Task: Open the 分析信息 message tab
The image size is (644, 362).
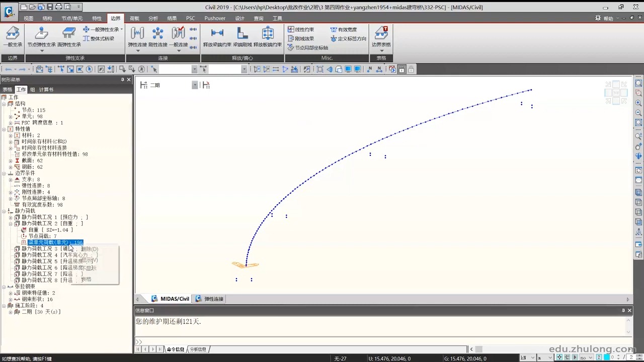Action: tap(198, 349)
